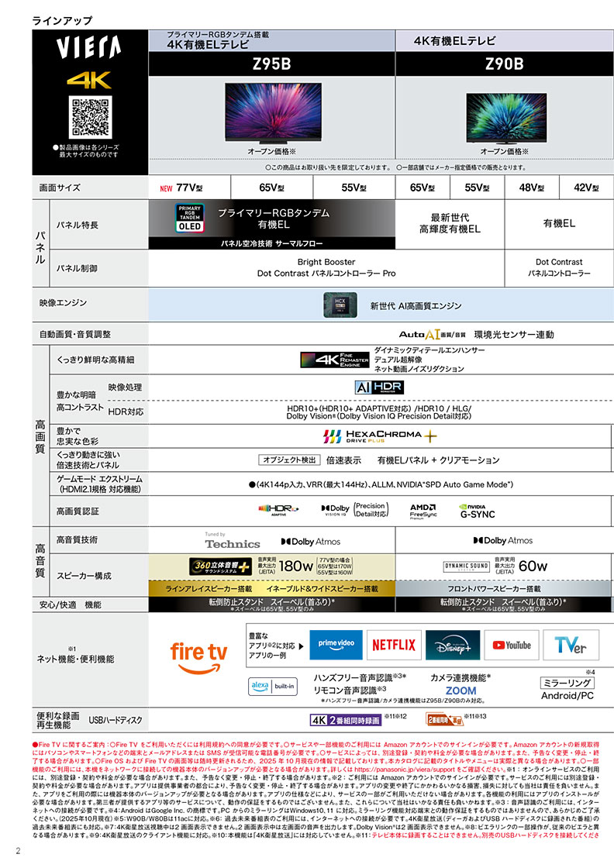
Task: Click the Alexa built-in badge
Action: (271, 686)
